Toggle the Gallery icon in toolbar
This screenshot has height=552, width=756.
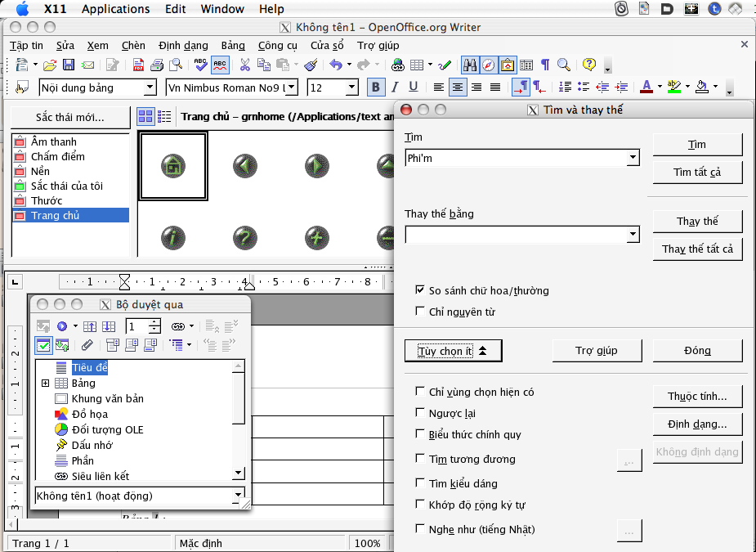tap(508, 65)
